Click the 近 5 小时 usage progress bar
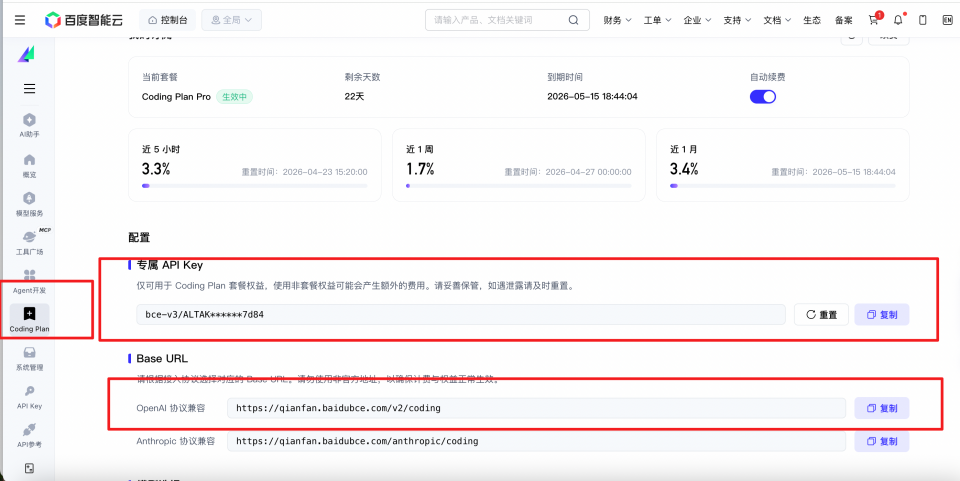Image resolution: width=960 pixels, height=481 pixels. (x=254, y=185)
